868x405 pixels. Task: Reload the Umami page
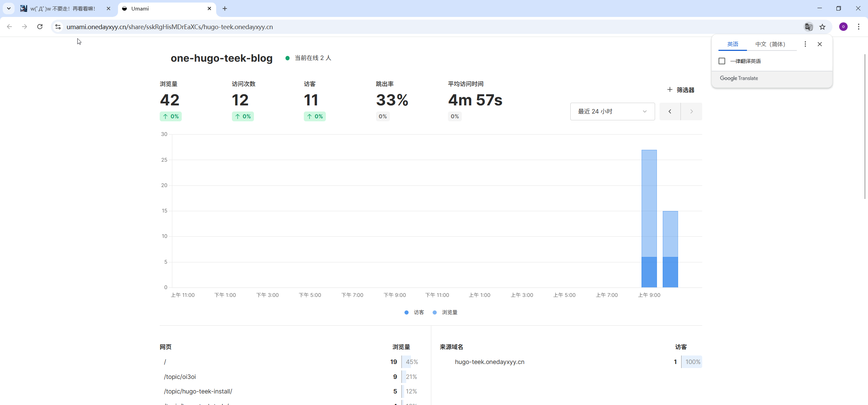[x=40, y=27]
